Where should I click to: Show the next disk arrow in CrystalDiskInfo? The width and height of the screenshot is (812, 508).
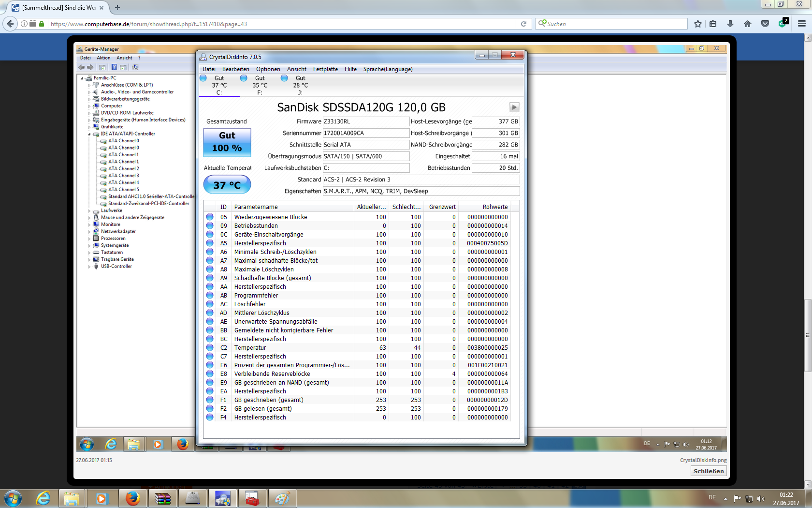514,107
